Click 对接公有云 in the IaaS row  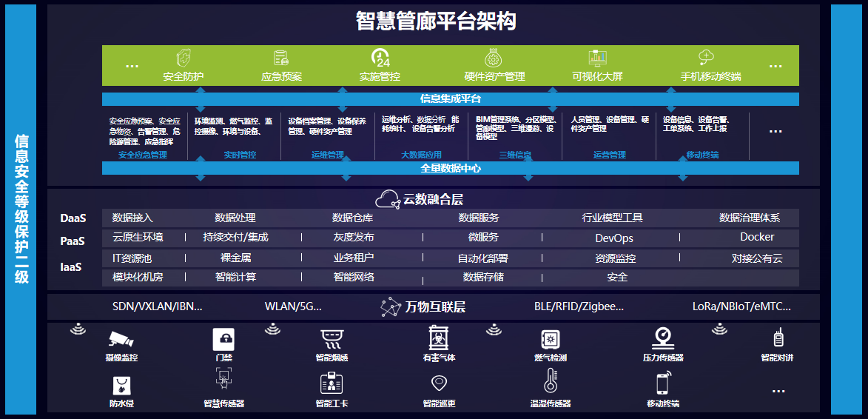757,258
